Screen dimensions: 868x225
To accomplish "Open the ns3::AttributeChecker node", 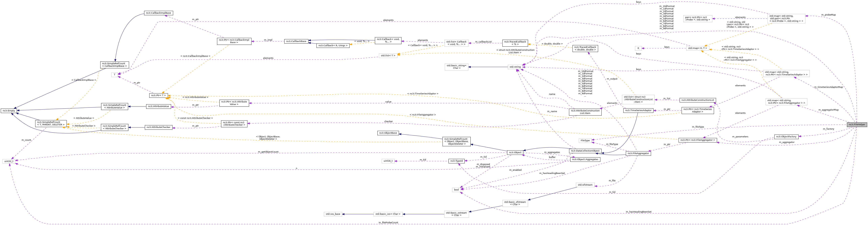I will (x=158, y=127).
